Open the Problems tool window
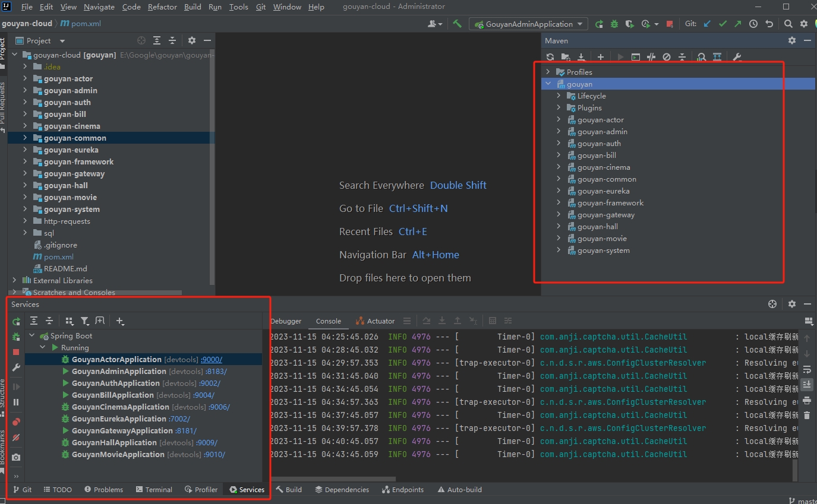 103,490
